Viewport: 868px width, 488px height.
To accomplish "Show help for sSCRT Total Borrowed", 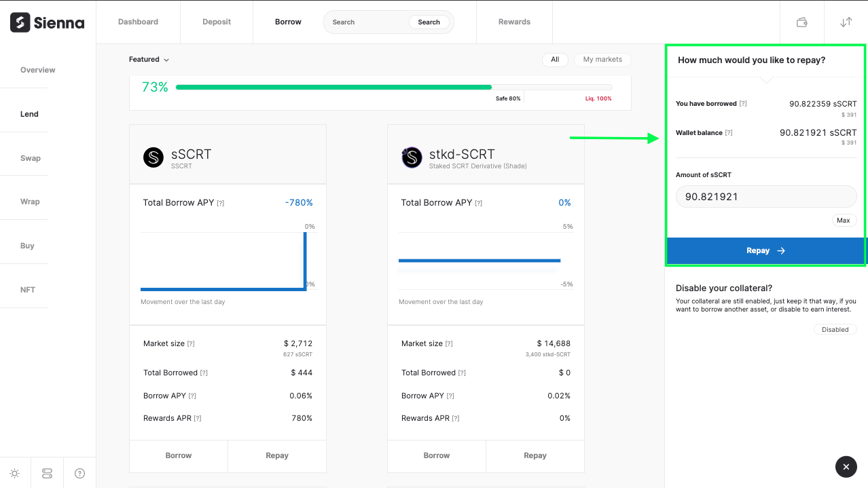I will [x=204, y=373].
